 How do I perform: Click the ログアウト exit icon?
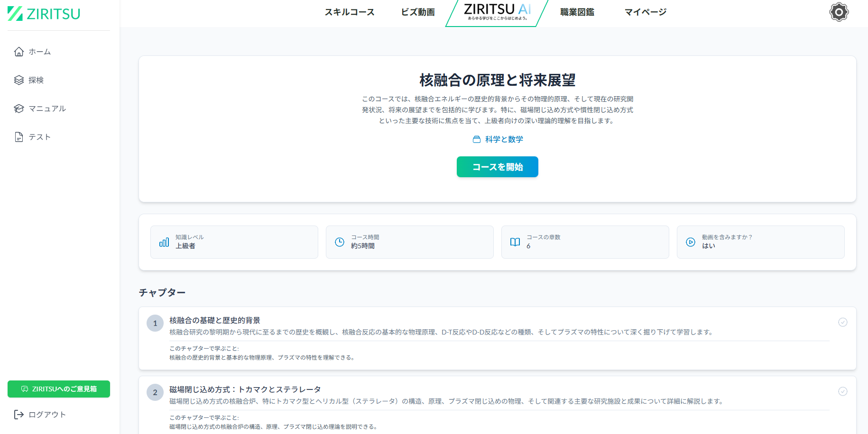pyautogui.click(x=19, y=415)
